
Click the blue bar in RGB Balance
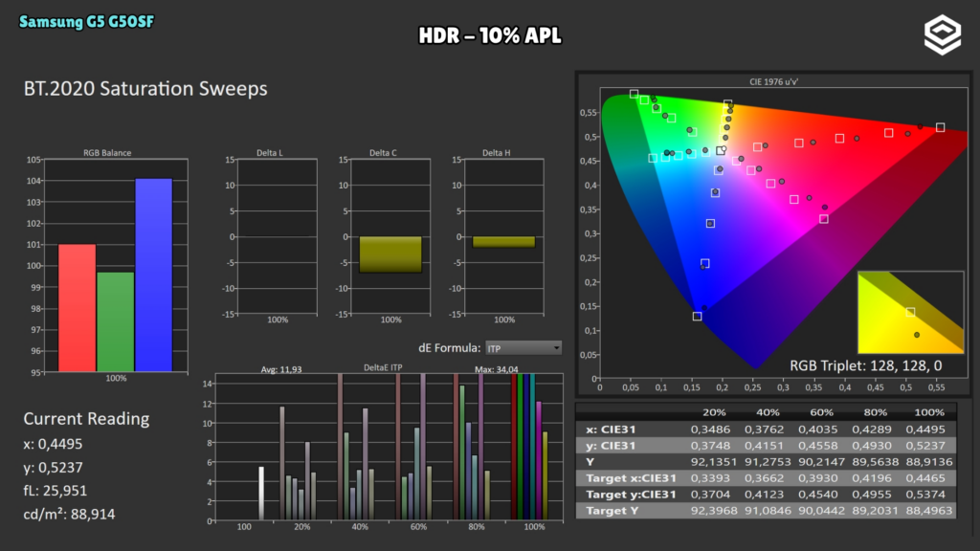point(154,275)
